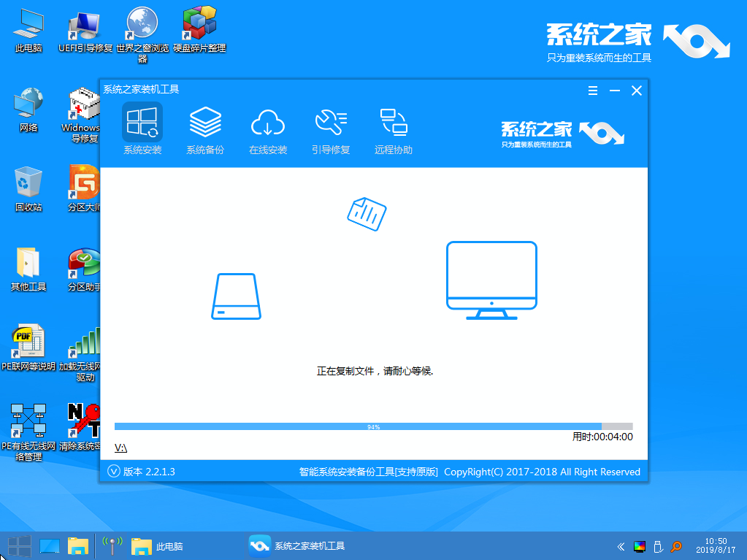747x560 pixels.
Task: Select the 系统备份 (System Backup) icon
Action: (205, 129)
